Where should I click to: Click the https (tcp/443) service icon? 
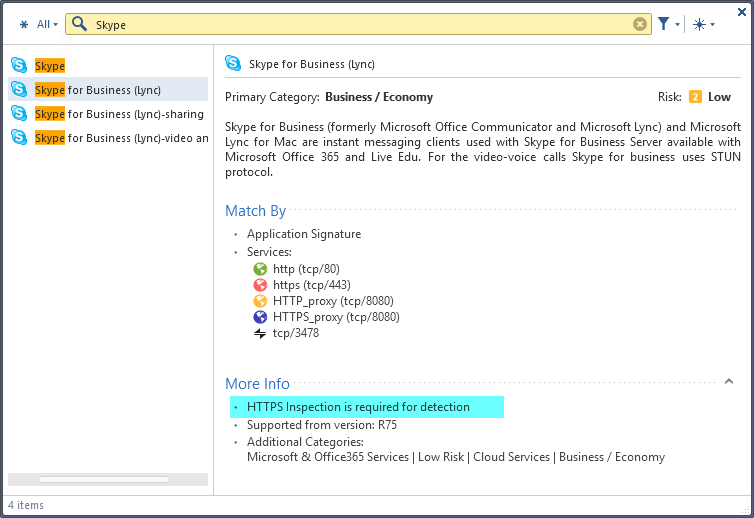(x=260, y=285)
